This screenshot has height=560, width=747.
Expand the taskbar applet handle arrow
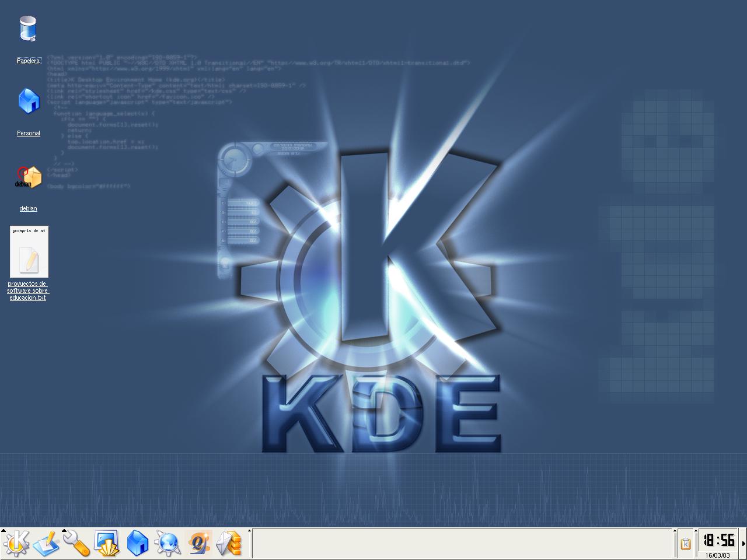pos(250,531)
